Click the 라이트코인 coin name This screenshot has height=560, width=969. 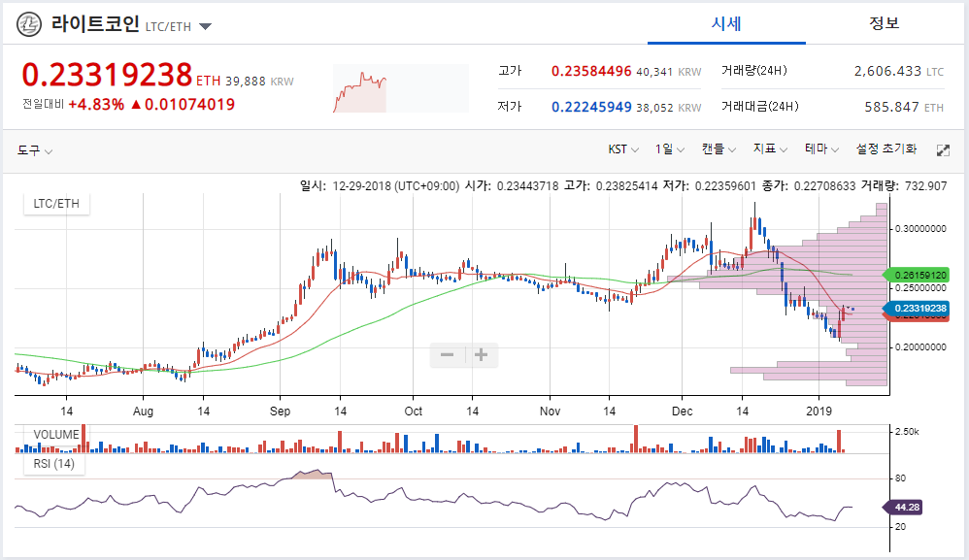(x=95, y=24)
